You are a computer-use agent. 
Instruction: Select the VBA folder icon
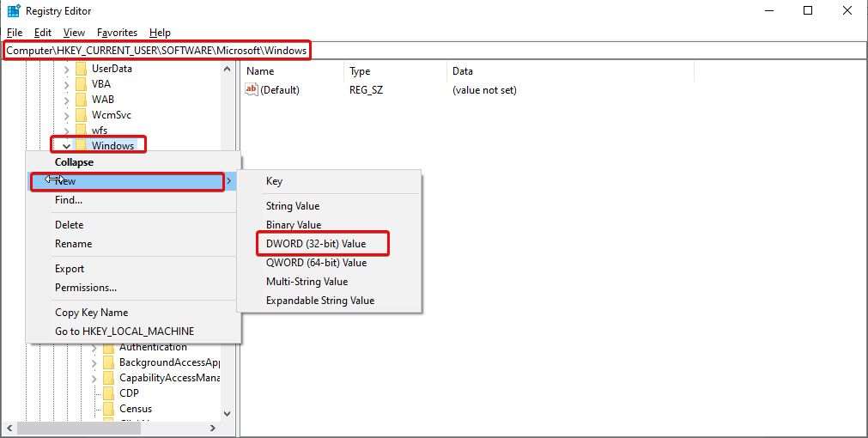point(82,84)
